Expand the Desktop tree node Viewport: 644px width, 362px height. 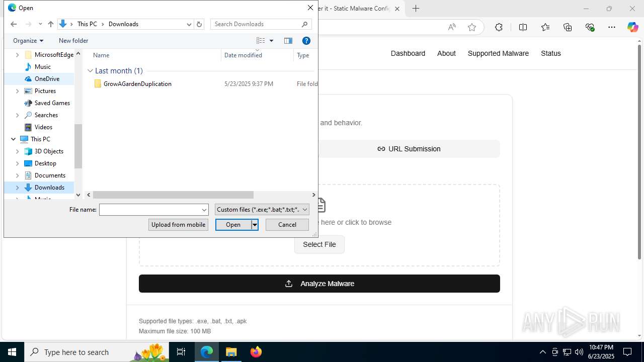pyautogui.click(x=17, y=163)
